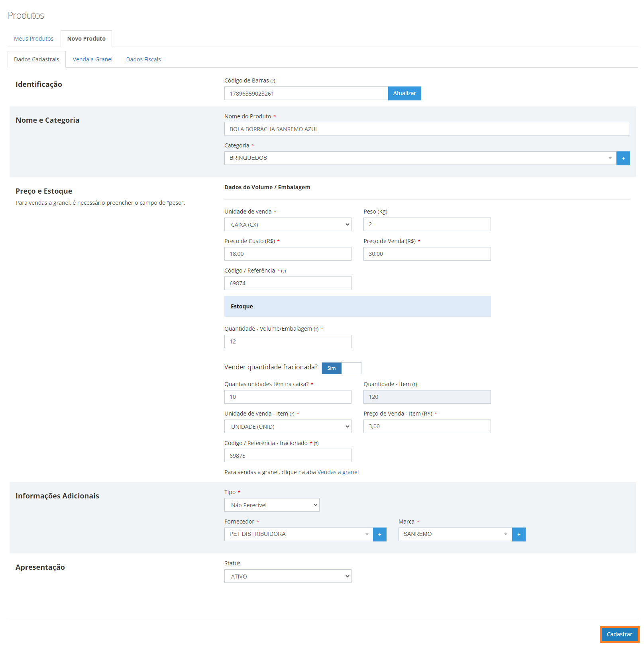Click help icon next to Quantidade - Volume/Embalagem
The image size is (644, 657).
click(316, 329)
